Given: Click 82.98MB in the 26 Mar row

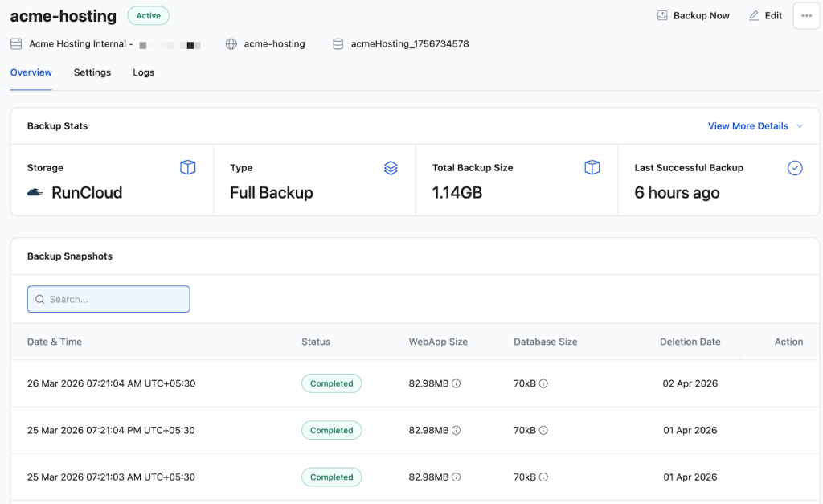Looking at the screenshot, I should tap(429, 383).
